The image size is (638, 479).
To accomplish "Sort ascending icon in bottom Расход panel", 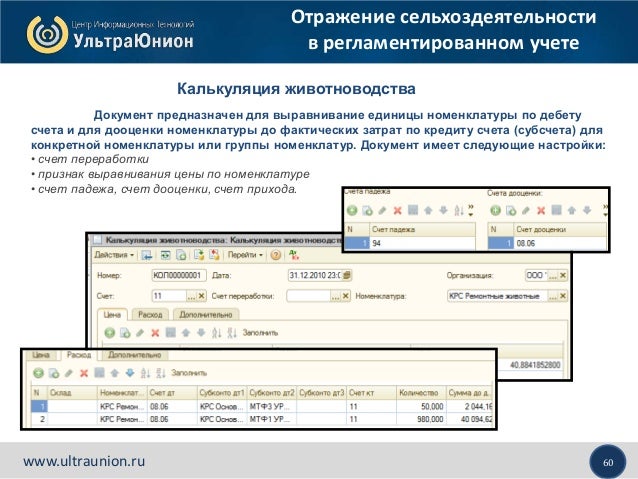I will (x=145, y=373).
